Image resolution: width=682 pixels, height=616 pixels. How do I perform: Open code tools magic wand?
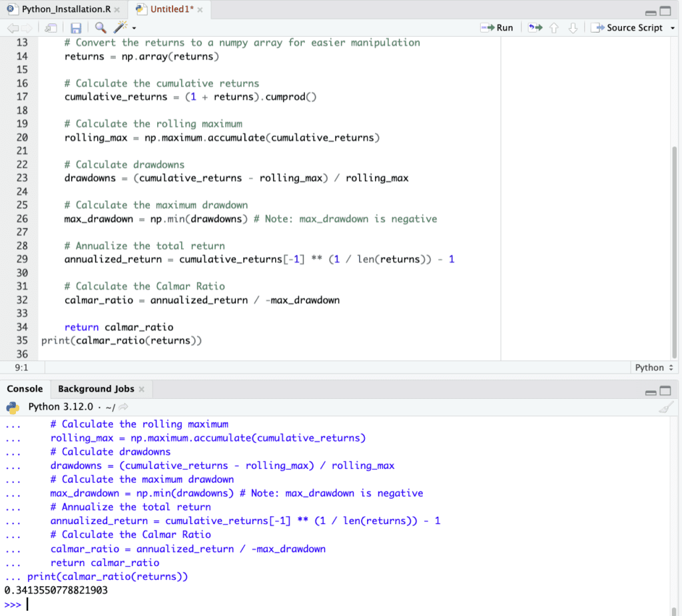[120, 27]
